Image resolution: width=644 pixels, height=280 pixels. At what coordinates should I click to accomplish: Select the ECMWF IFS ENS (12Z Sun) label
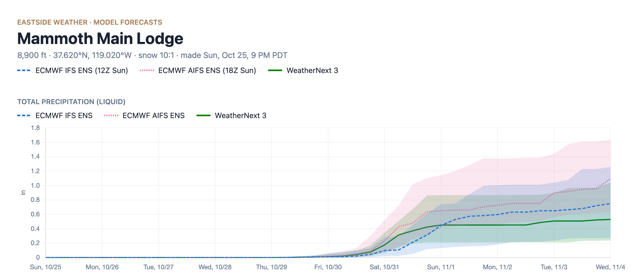coord(82,70)
